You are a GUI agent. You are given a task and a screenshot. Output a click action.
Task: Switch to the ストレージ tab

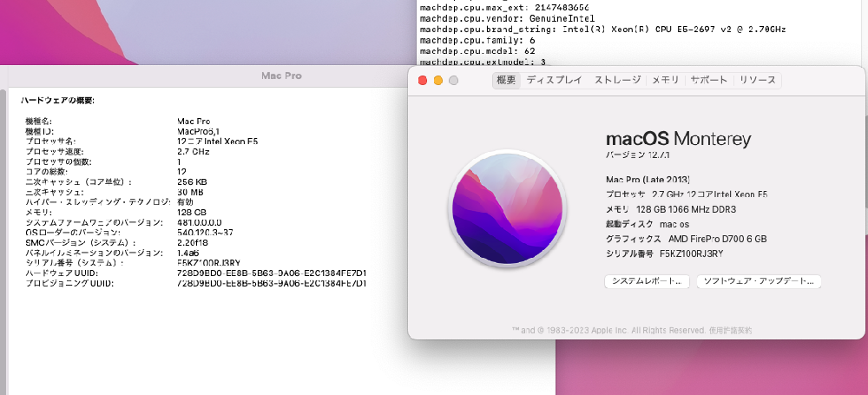(617, 81)
